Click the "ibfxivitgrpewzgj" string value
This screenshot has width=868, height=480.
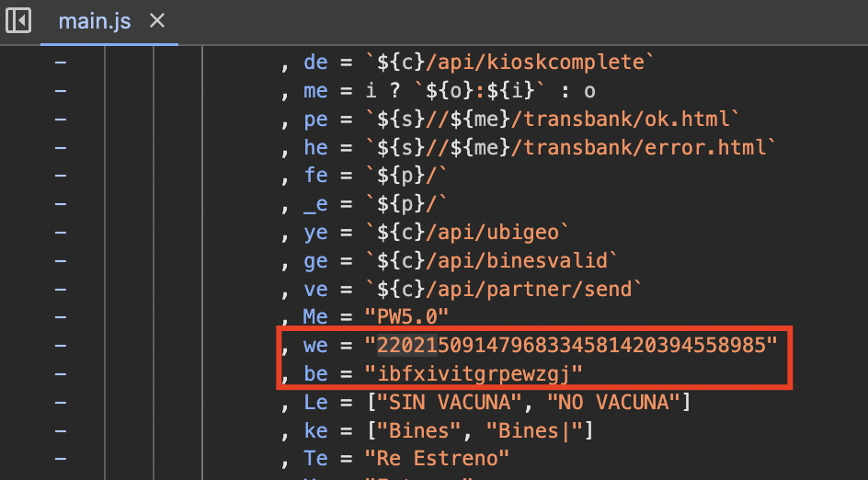pos(474,373)
